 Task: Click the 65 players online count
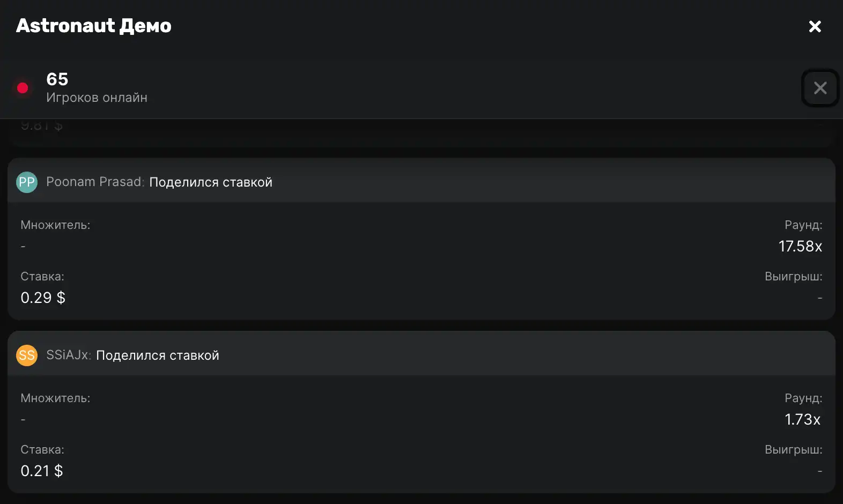coord(57,79)
